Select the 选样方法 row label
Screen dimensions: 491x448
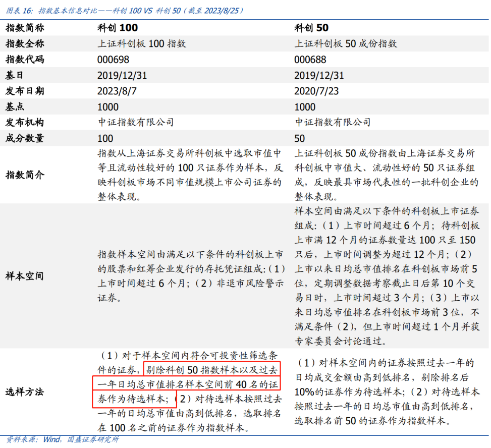(25, 391)
